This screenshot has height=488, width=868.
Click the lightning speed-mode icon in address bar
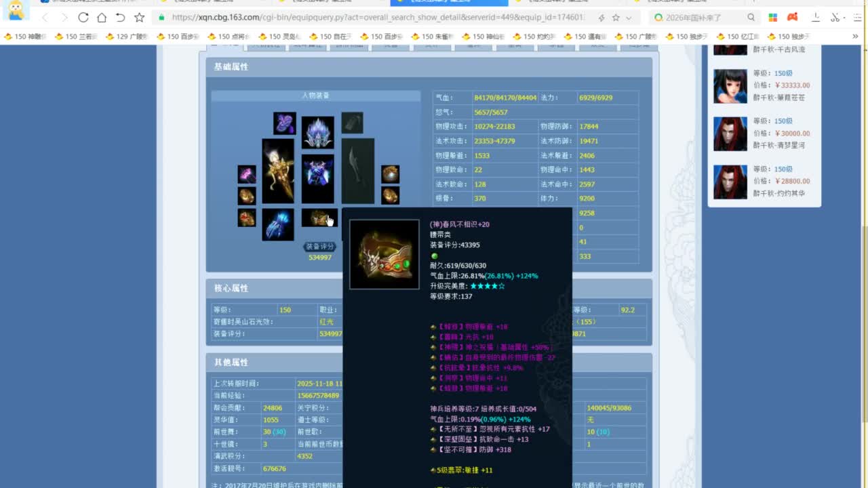click(x=601, y=18)
